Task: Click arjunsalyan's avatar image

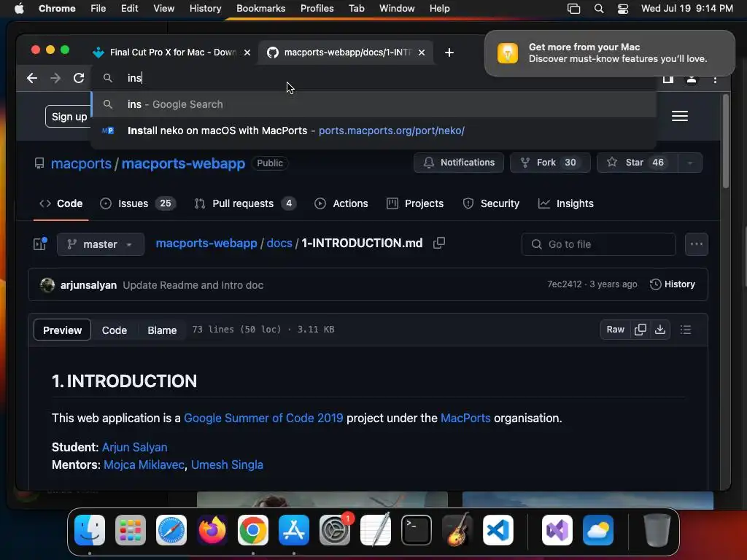Action: [47, 285]
